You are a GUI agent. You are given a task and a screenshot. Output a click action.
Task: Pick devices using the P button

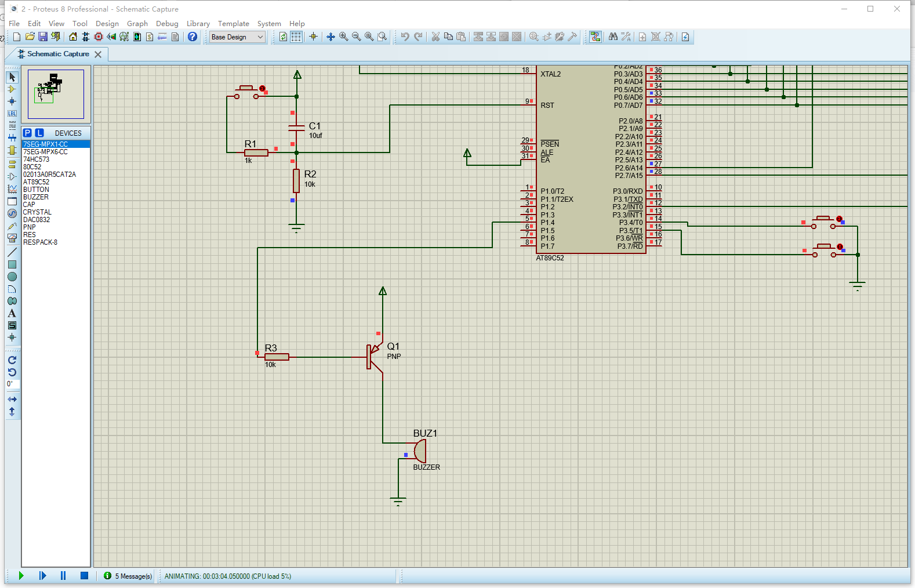coord(27,133)
